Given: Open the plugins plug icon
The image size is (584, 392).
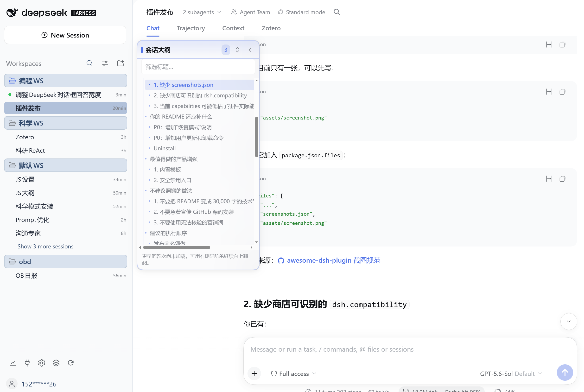Looking at the screenshot, I should pyautogui.click(x=27, y=362).
